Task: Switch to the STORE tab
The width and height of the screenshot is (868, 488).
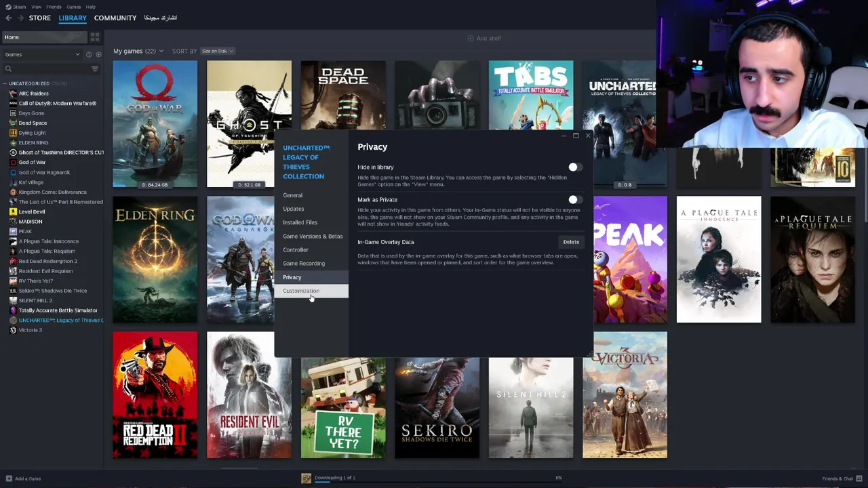Action: click(39, 18)
